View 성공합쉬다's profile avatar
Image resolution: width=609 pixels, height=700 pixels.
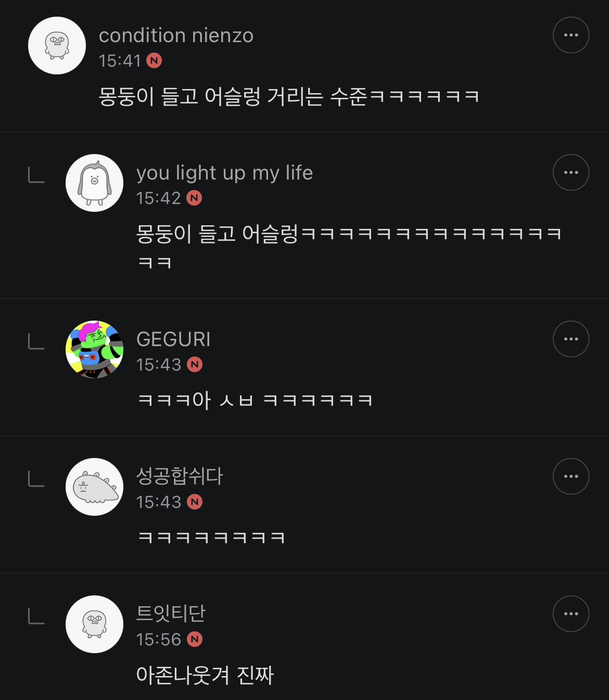coord(94,487)
